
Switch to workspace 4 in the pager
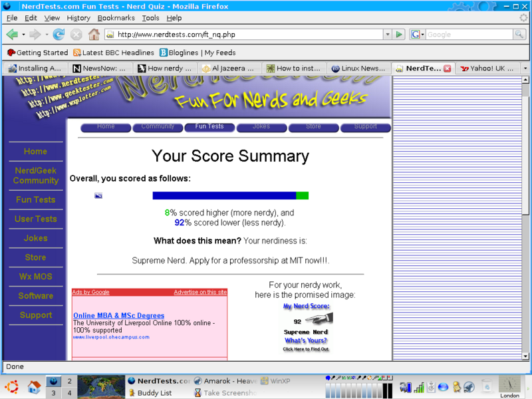(70, 393)
